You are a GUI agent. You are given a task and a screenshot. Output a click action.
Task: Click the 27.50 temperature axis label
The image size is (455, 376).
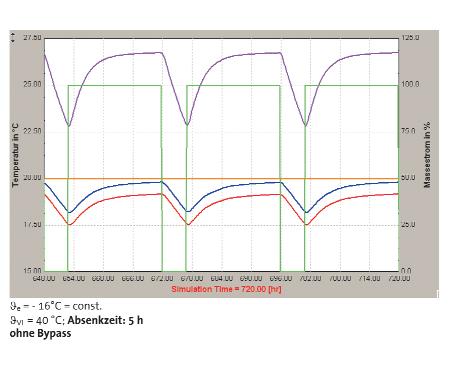32,38
